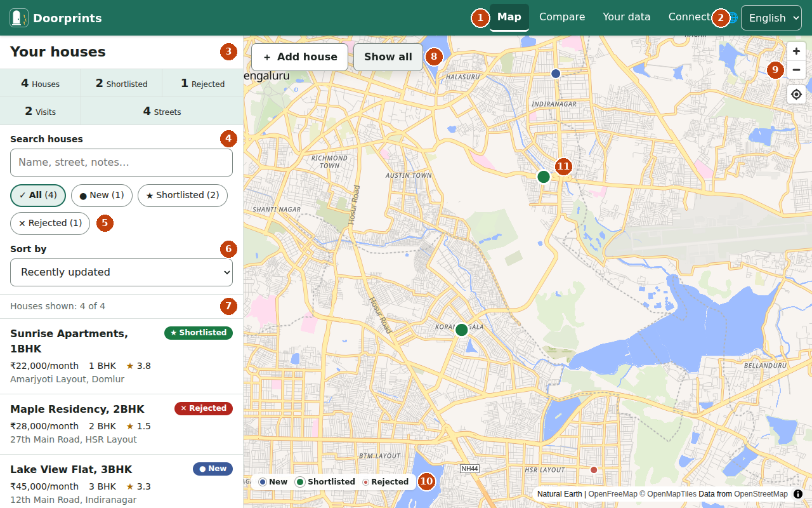Viewport: 812px width, 508px height.
Task: Click the red Rejected marker in HSR Layout
Action: (594, 470)
